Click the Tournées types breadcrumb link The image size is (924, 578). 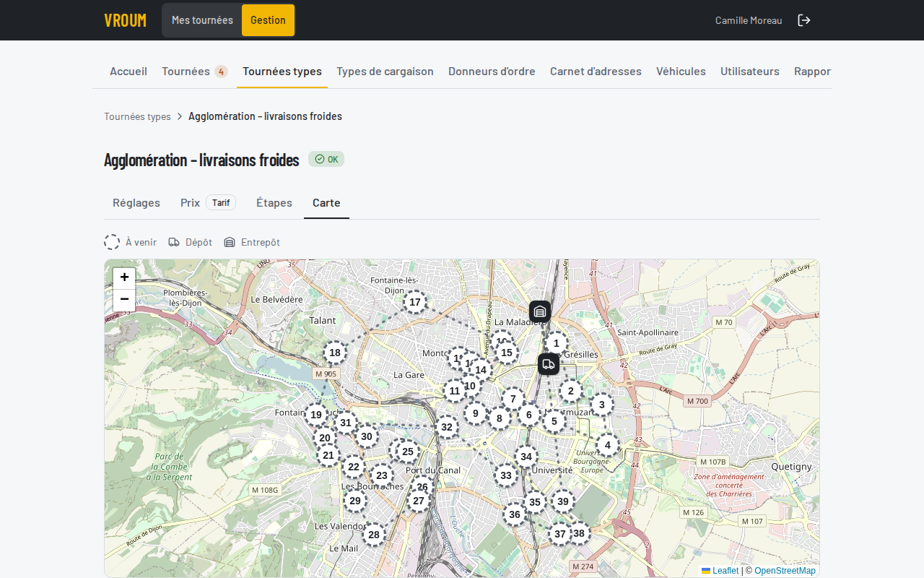(137, 116)
